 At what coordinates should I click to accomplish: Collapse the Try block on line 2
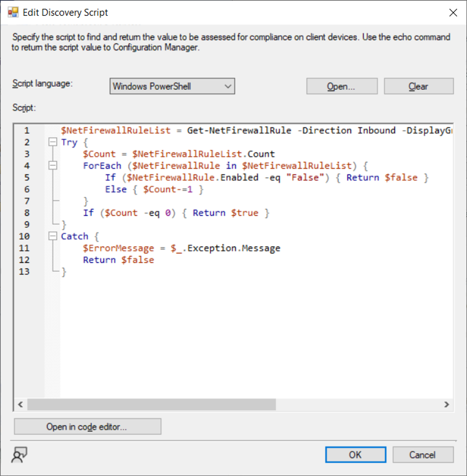click(53, 142)
